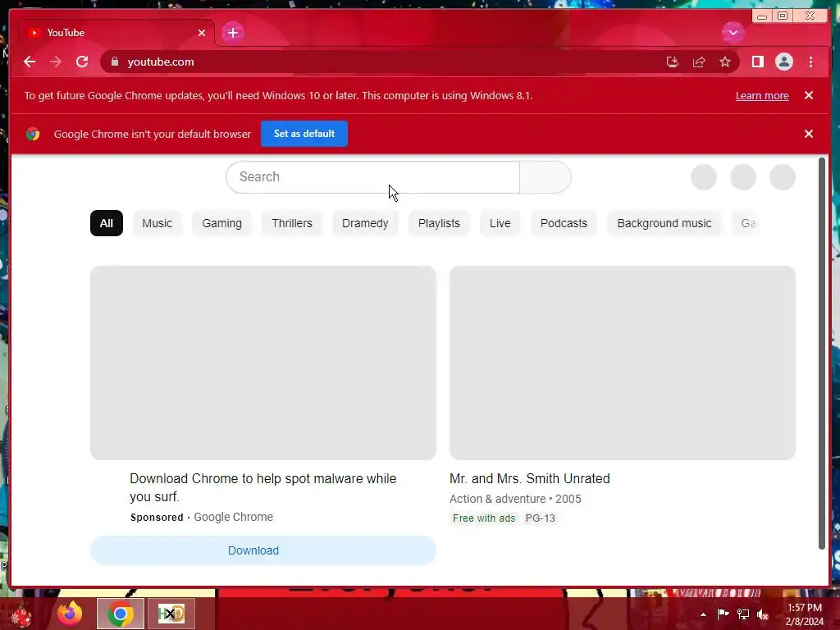This screenshot has width=840, height=630.
Task: Click the PG-13 rating badge
Action: coord(540,518)
